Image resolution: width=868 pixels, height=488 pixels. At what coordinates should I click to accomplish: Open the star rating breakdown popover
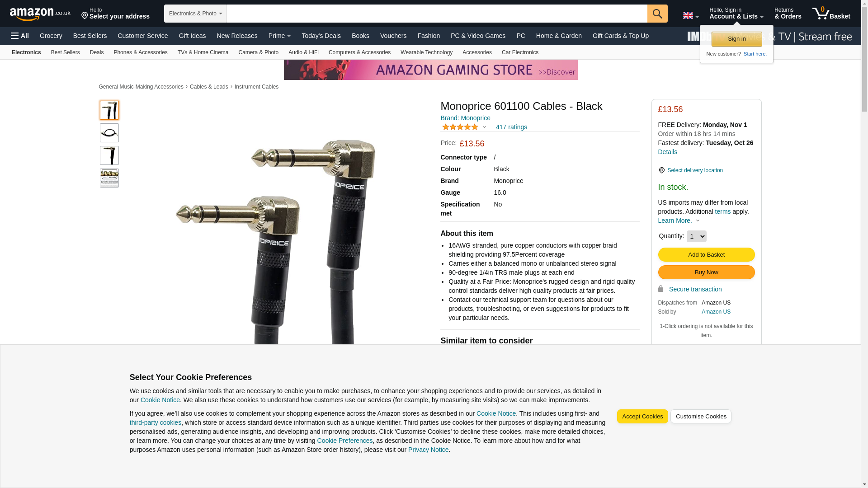point(464,127)
